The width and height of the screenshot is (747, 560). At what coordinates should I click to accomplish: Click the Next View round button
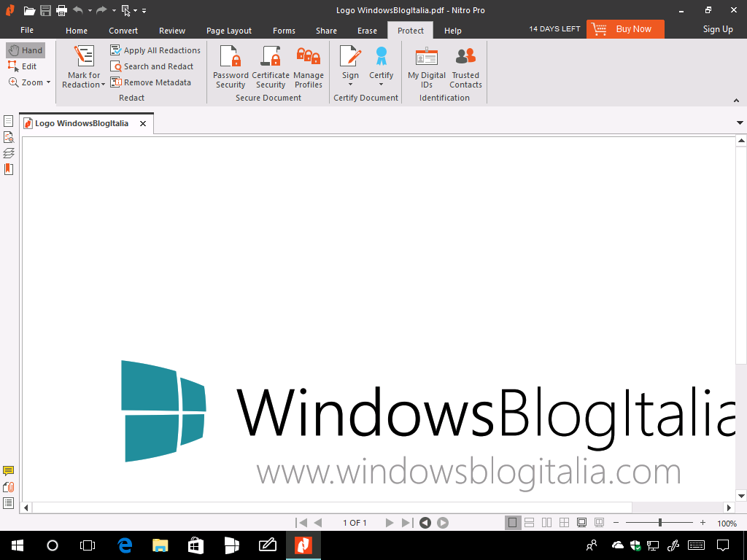point(443,523)
